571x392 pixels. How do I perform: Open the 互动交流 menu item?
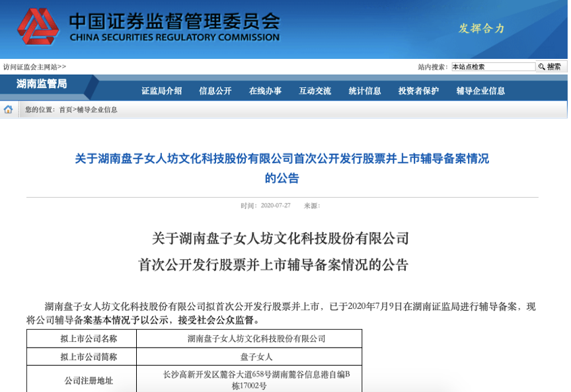click(315, 91)
